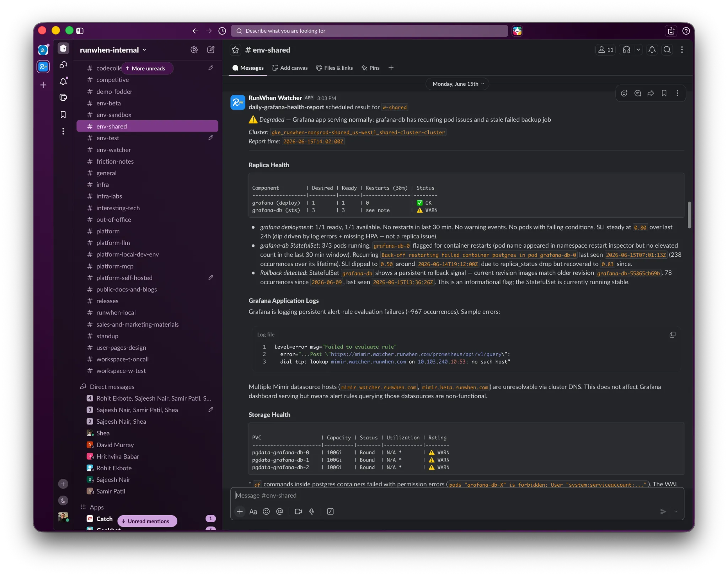The height and width of the screenshot is (576, 728).
Task: Open the Pins tab
Action: coord(370,68)
